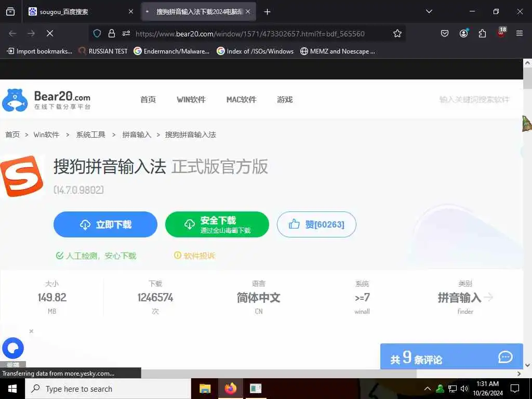532x399 pixels.
Task: Focus the bear20.com URL address field
Action: [250, 34]
